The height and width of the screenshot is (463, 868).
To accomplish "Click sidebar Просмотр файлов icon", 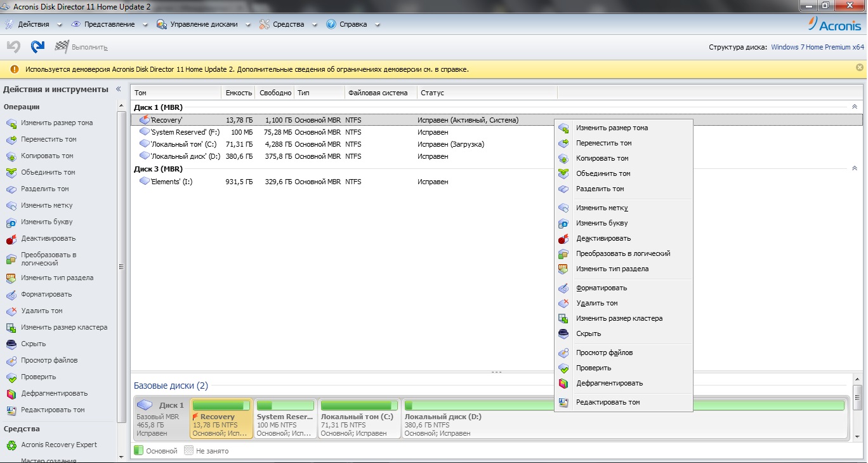I will (11, 361).
